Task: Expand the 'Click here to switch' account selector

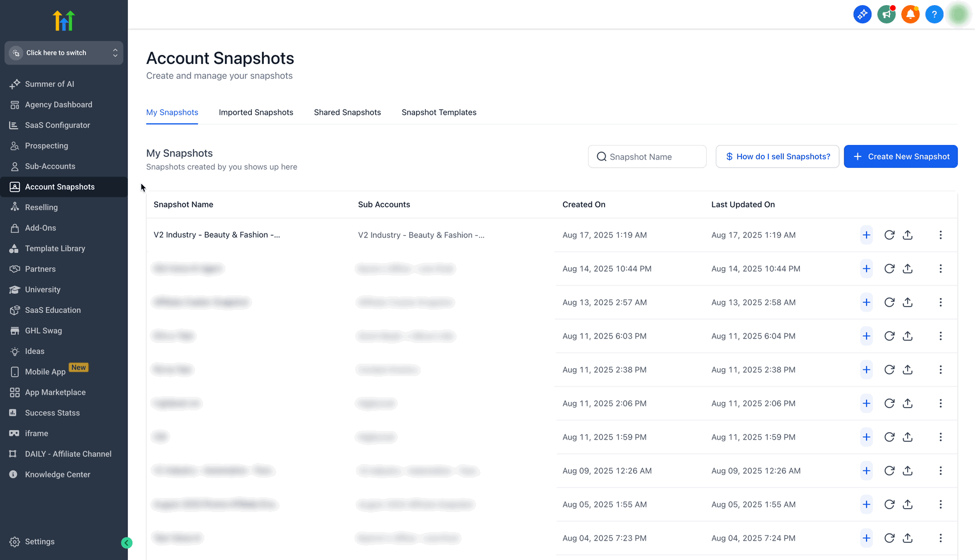Action: click(64, 53)
